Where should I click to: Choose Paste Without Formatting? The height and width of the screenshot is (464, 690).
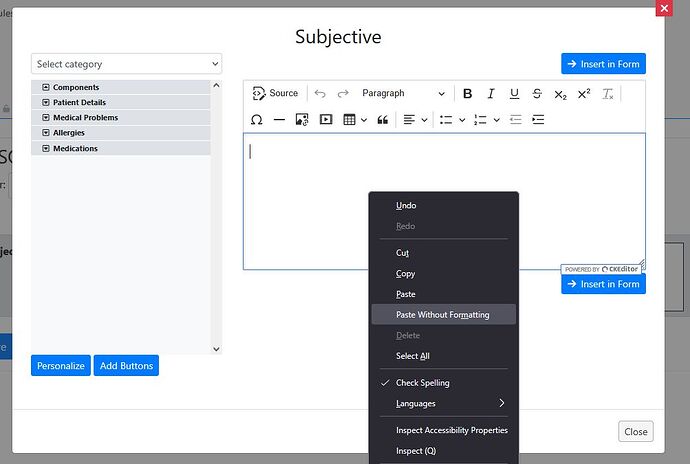click(x=442, y=315)
